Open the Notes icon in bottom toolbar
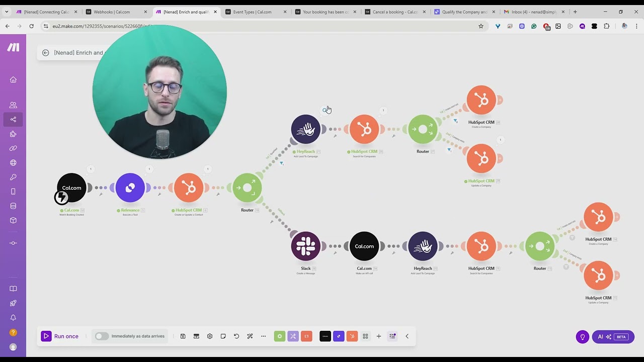Viewport: 644px width, 362px height. pyautogui.click(x=223, y=336)
